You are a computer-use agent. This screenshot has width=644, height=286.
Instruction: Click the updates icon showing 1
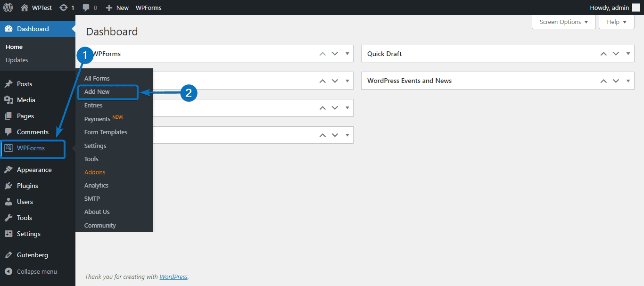[63, 8]
